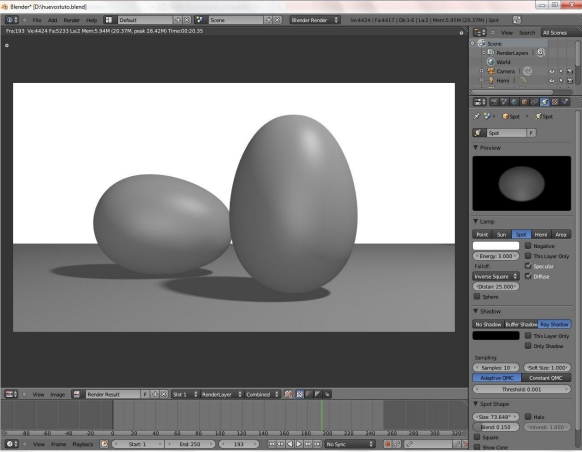The height and width of the screenshot is (452, 582).
Task: Open the Object Data lamp tab
Action: pyautogui.click(x=544, y=102)
